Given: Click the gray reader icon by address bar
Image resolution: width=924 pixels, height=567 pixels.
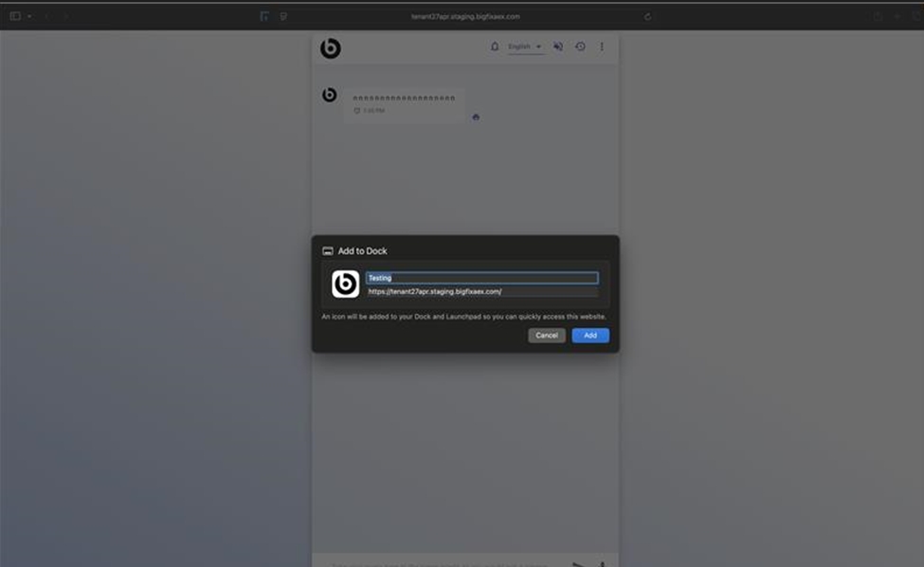Looking at the screenshot, I should click(x=283, y=16).
